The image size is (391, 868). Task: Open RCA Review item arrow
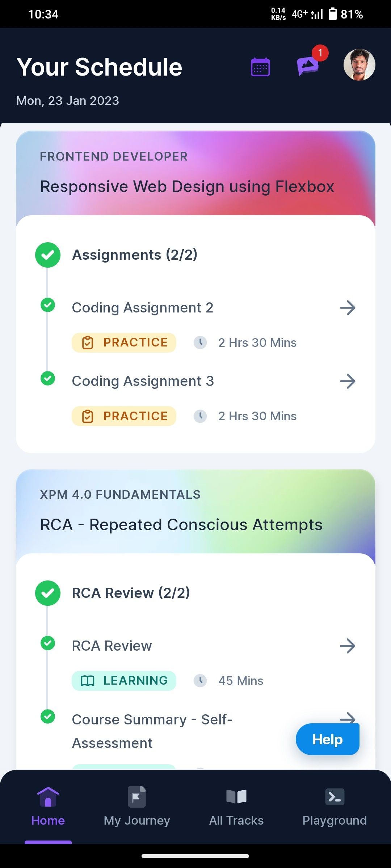pos(348,646)
